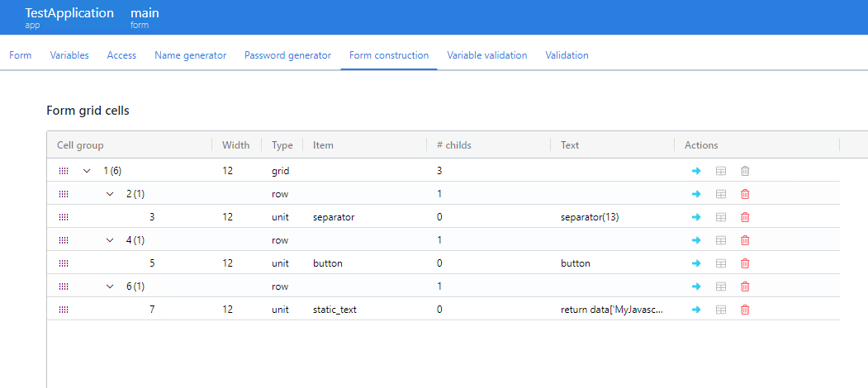The image size is (868, 388).
Task: Delete the button unit with its trash icon
Action: pyautogui.click(x=745, y=263)
